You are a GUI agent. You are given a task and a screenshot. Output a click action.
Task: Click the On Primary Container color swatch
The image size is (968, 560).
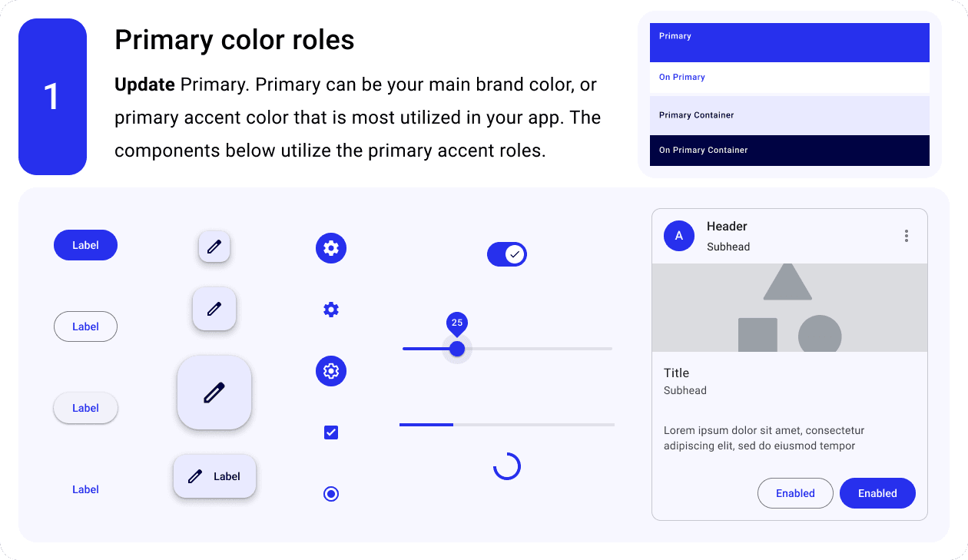[790, 151]
